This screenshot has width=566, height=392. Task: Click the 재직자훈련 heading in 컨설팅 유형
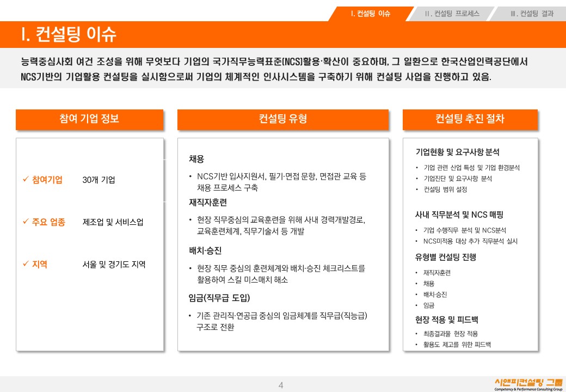point(208,203)
